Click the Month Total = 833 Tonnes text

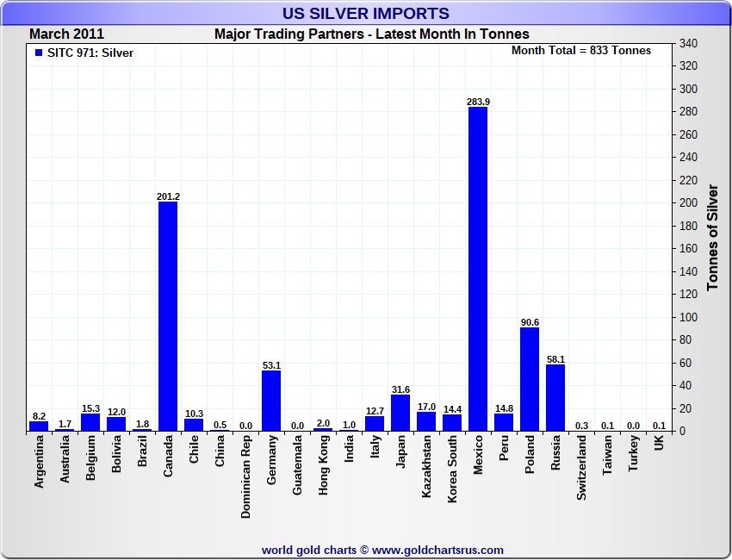point(581,51)
